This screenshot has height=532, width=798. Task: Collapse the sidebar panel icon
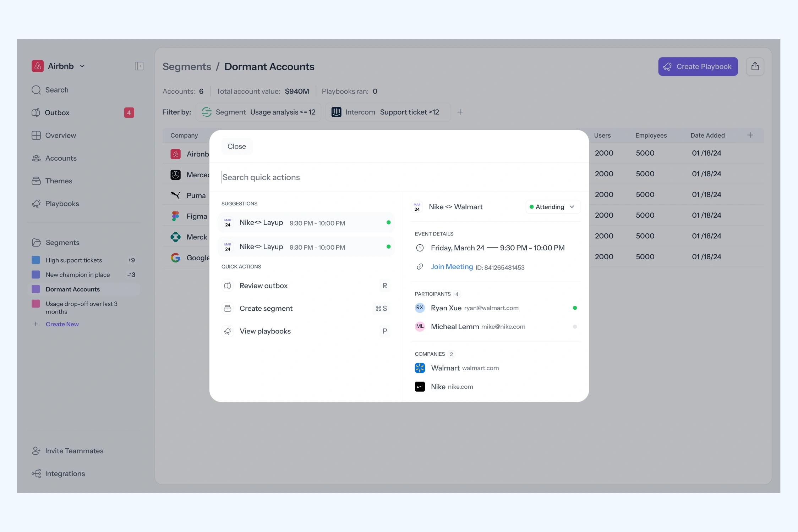pos(139,66)
